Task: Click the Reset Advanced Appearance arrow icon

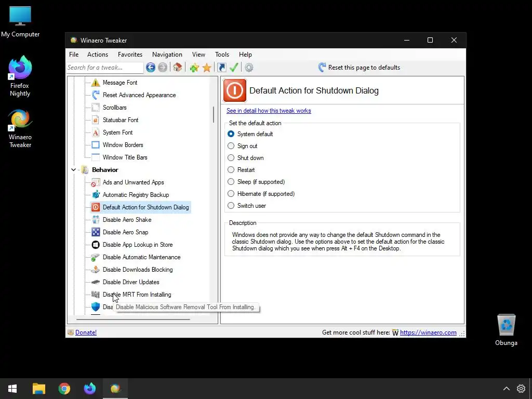Action: coord(96,95)
